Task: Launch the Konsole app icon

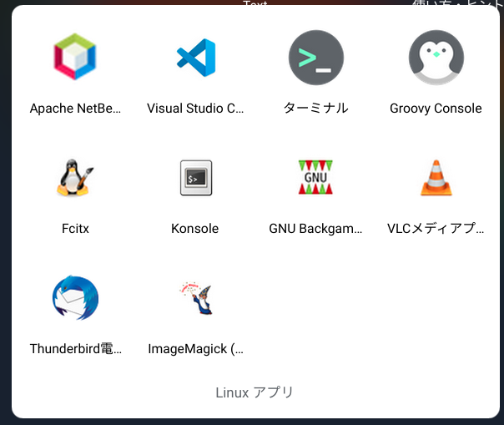Action: point(196,178)
